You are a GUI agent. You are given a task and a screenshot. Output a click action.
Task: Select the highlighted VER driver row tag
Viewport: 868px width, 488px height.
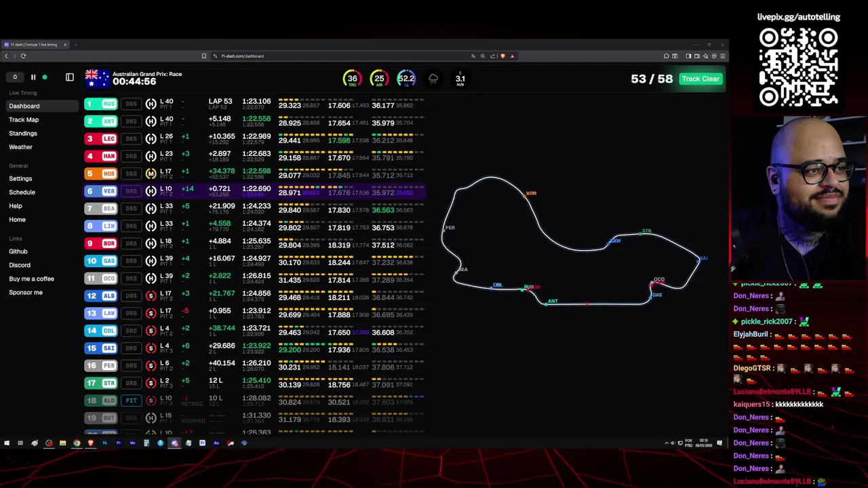(100, 191)
